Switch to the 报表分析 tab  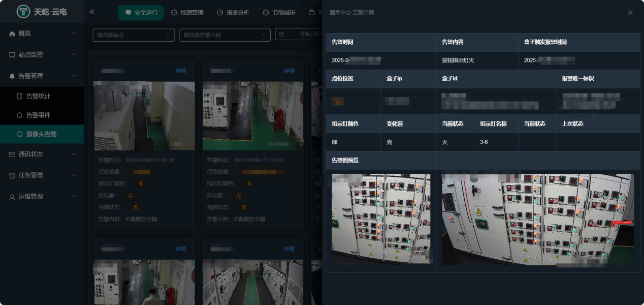click(233, 13)
